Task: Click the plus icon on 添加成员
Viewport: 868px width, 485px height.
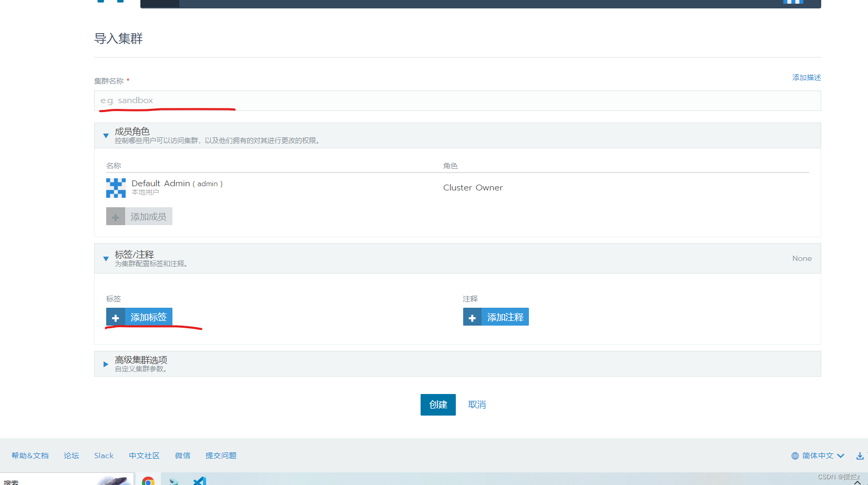Action: 116,217
